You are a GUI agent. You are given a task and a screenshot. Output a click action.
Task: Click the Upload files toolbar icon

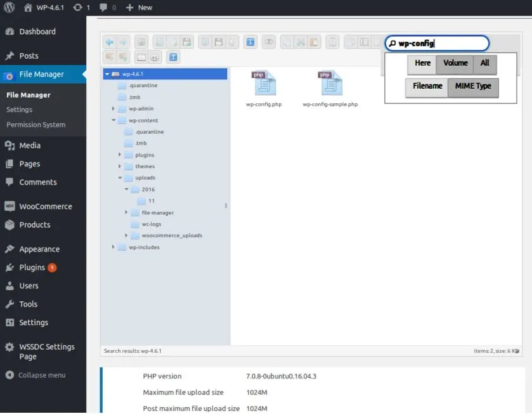[x=187, y=42]
